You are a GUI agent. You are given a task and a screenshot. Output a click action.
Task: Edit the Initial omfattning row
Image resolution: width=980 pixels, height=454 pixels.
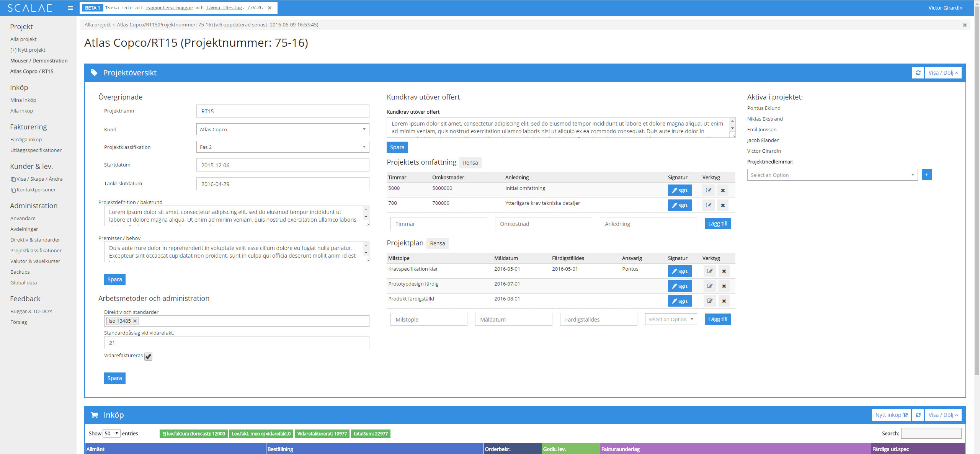pos(709,190)
